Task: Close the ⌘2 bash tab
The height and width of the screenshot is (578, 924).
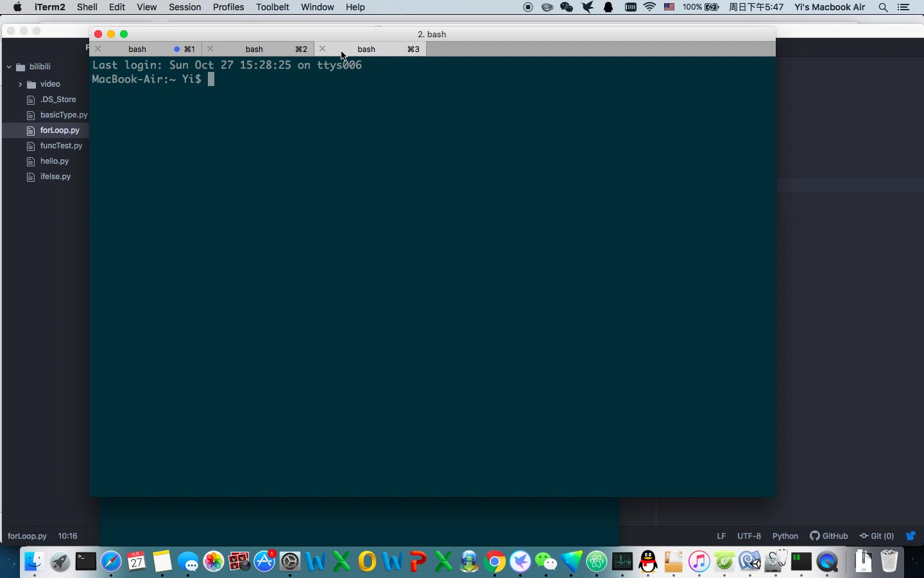Action: point(210,49)
